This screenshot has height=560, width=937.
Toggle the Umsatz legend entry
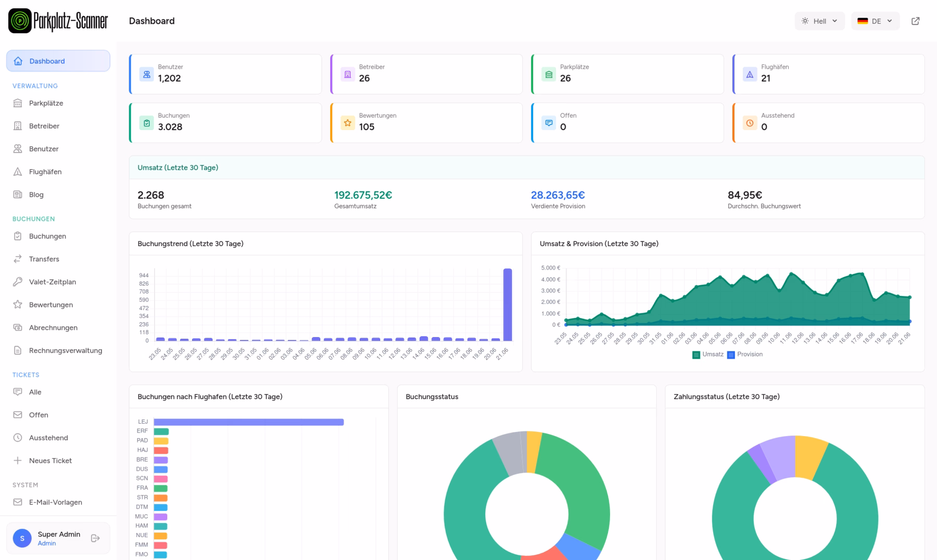pos(708,354)
